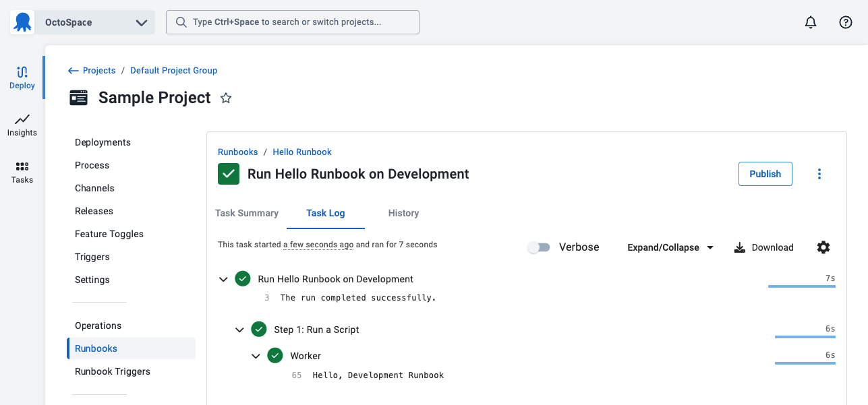Collapse the Worker log node
This screenshot has width=868, height=405.
click(256, 356)
